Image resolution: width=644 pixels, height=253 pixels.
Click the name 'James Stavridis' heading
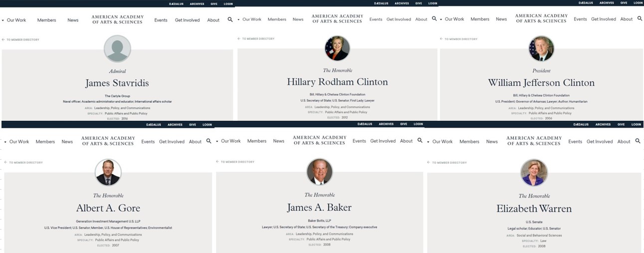click(x=117, y=83)
